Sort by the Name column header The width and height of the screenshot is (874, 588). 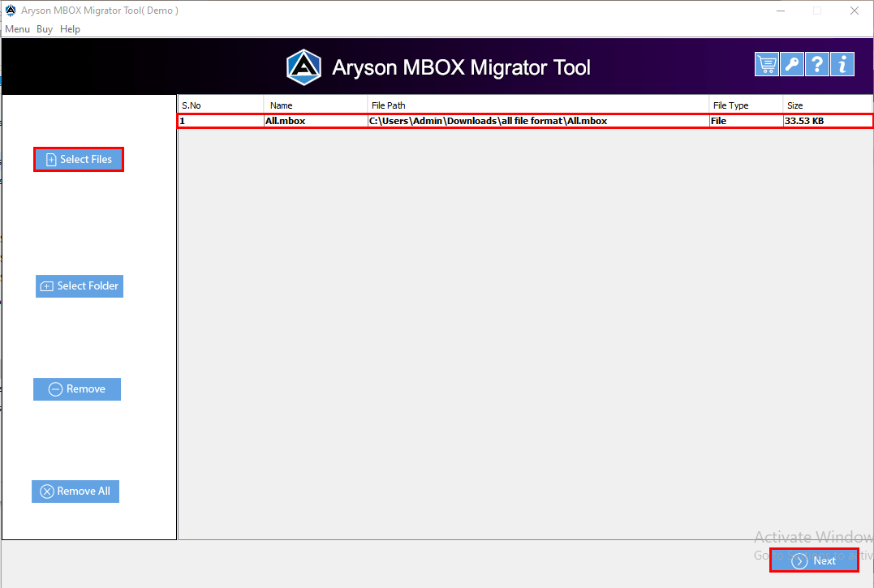point(316,105)
